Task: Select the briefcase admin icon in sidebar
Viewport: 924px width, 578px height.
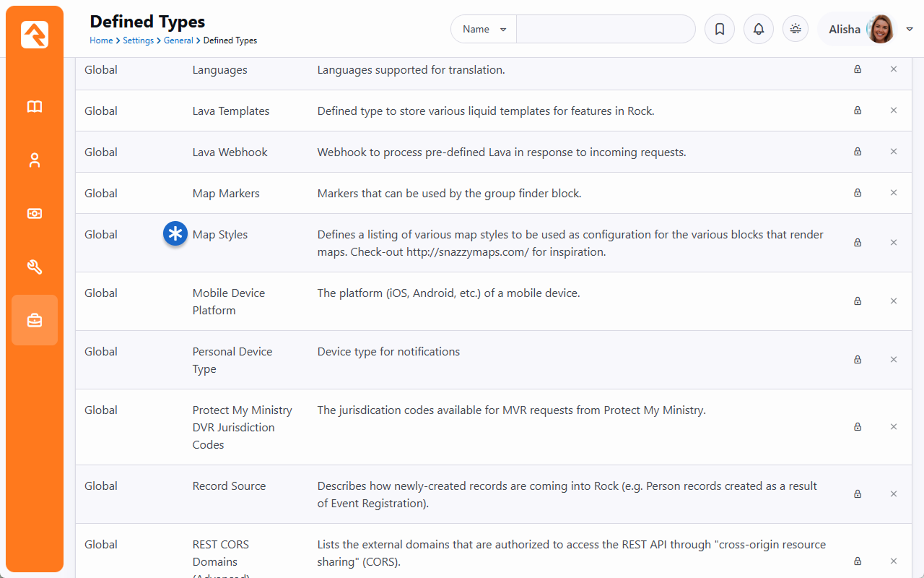Action: tap(35, 320)
